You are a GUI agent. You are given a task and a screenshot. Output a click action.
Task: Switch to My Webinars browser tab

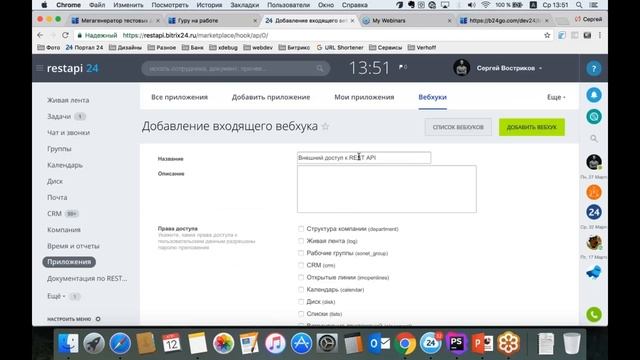pyautogui.click(x=406, y=20)
